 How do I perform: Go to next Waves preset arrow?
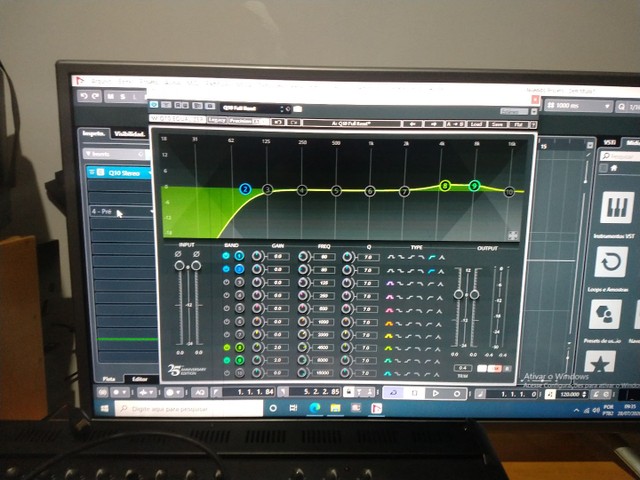tap(433, 124)
